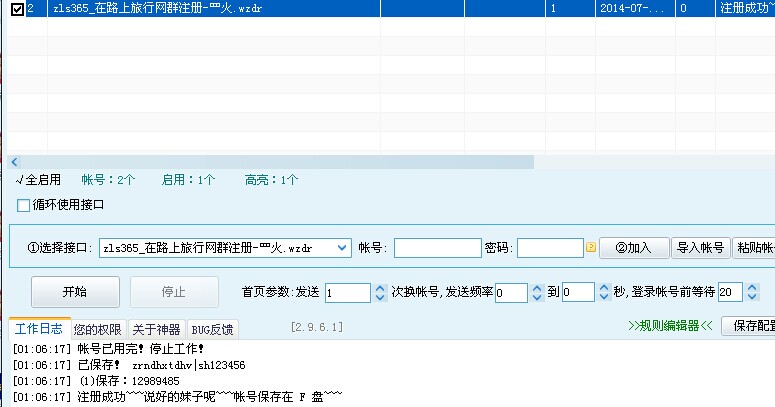Increase 登录帐号前等待 value up arrow
775x407 pixels.
coord(752,287)
